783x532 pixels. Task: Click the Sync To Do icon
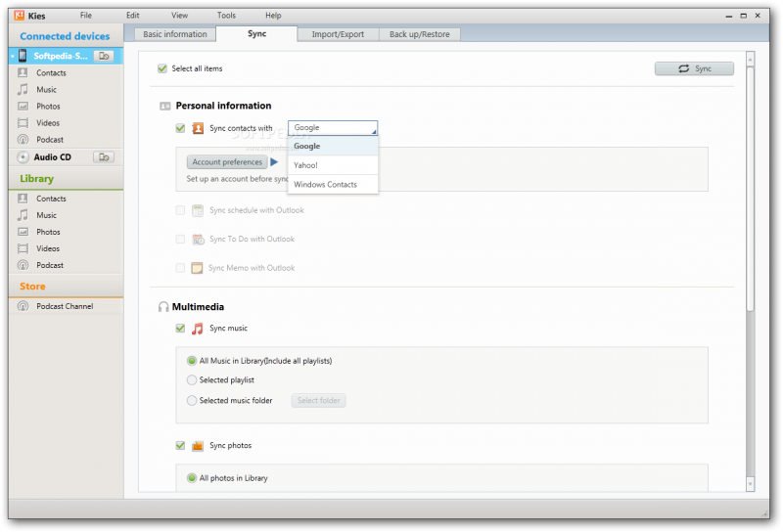[198, 240]
